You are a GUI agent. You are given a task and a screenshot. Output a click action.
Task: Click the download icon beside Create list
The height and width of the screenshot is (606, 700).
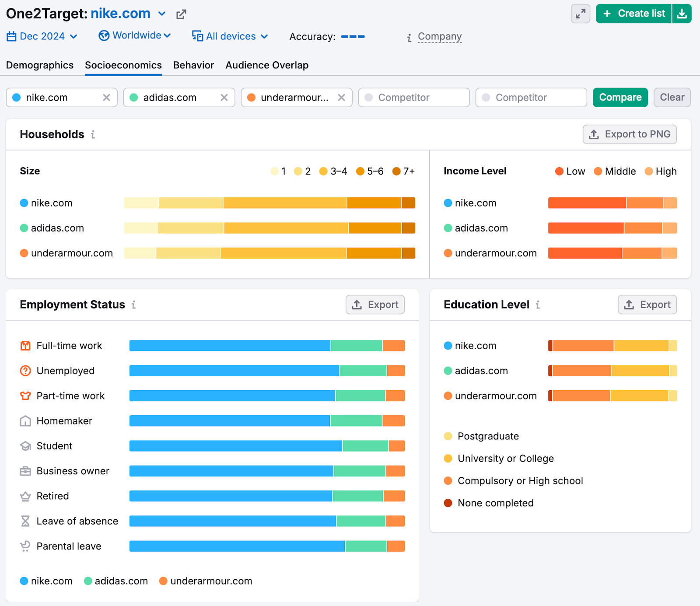point(682,14)
